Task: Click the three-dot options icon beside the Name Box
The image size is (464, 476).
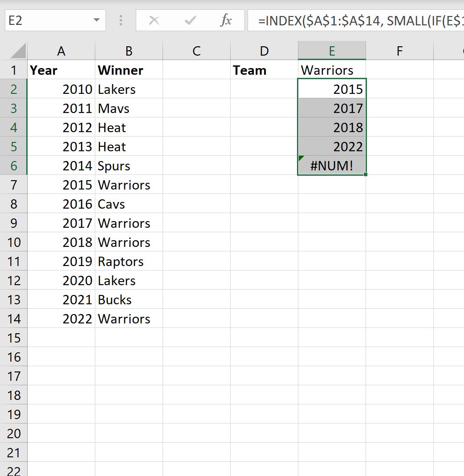Action: (120, 20)
